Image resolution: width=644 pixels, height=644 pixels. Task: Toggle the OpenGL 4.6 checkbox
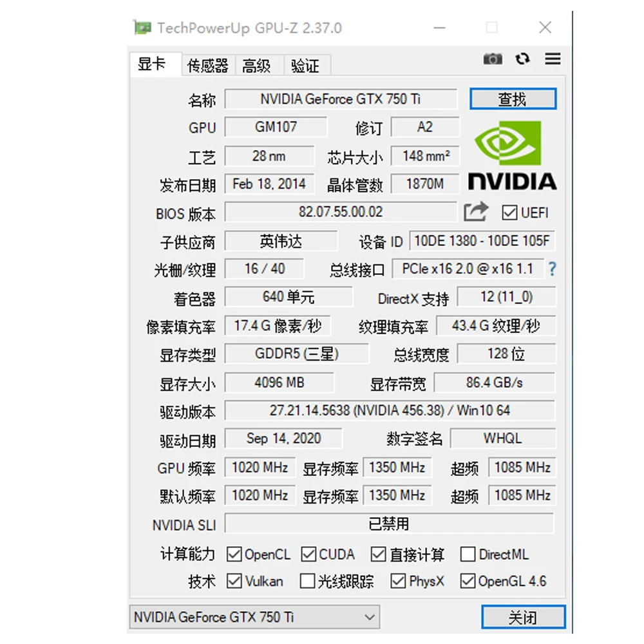point(468,581)
